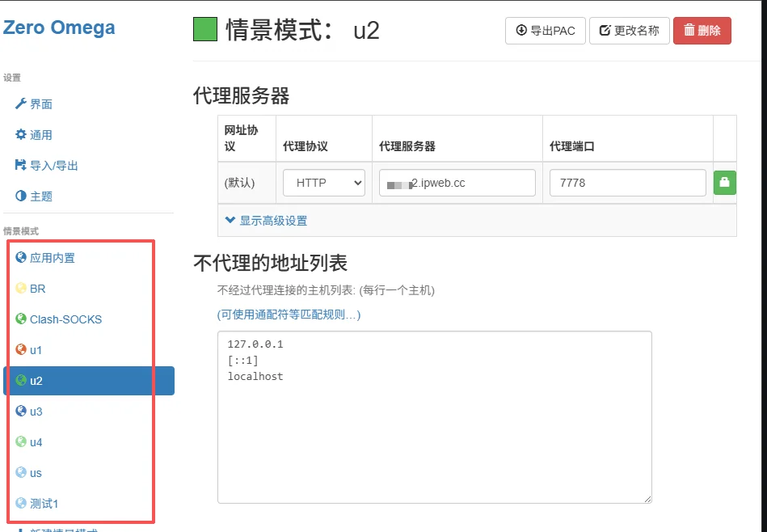Screen dimensions: 767x532
Task: Click the globe icon of 测试1
Action: point(20,503)
